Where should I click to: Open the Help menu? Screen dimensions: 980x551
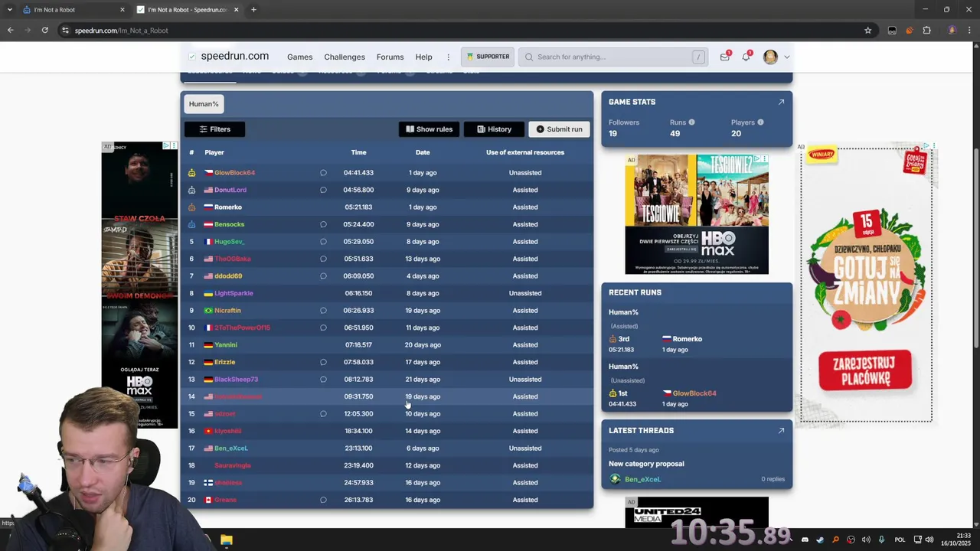pos(423,57)
